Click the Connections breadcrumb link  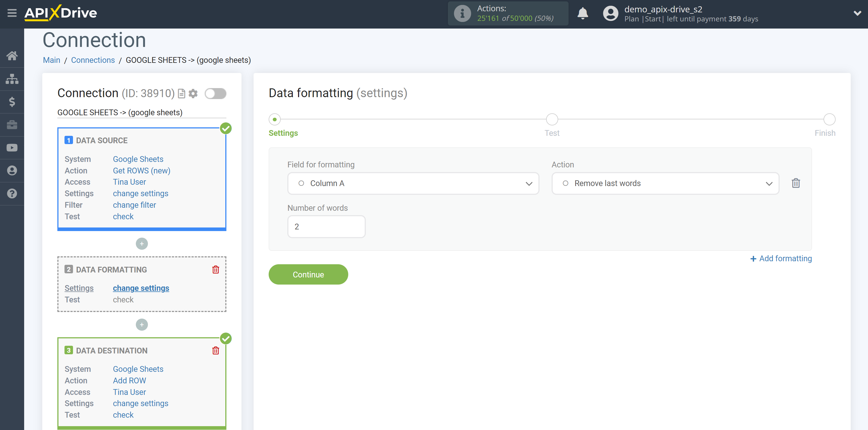click(93, 60)
